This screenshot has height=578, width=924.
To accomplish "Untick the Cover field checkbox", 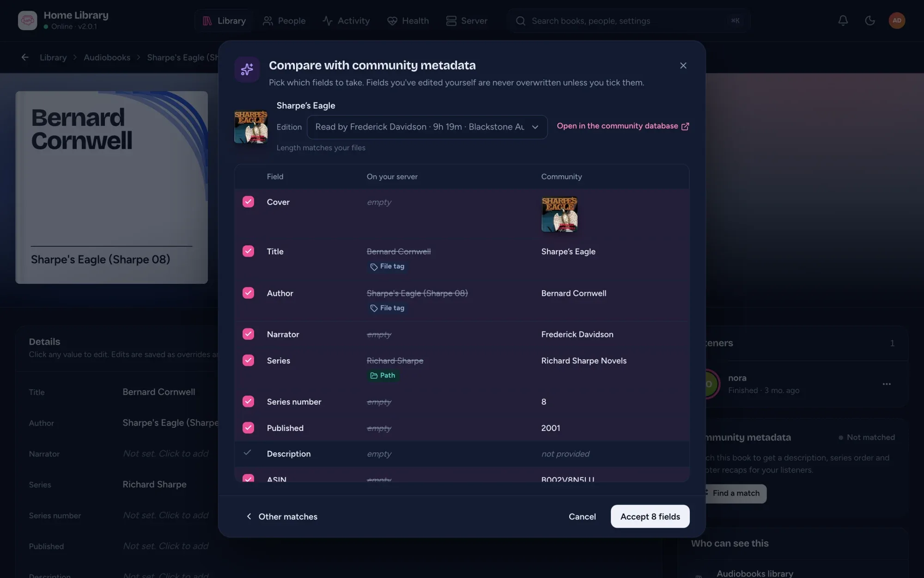I will [248, 202].
